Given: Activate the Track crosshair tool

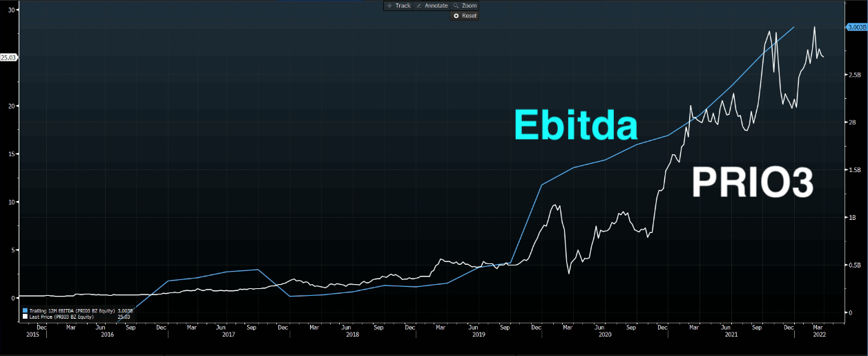Looking at the screenshot, I should 398,6.
